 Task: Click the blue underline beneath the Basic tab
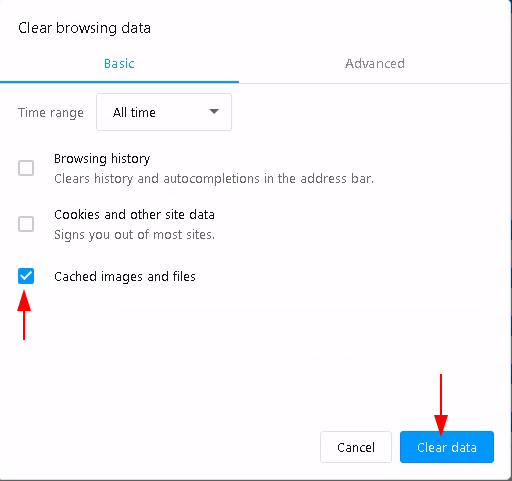click(x=119, y=82)
